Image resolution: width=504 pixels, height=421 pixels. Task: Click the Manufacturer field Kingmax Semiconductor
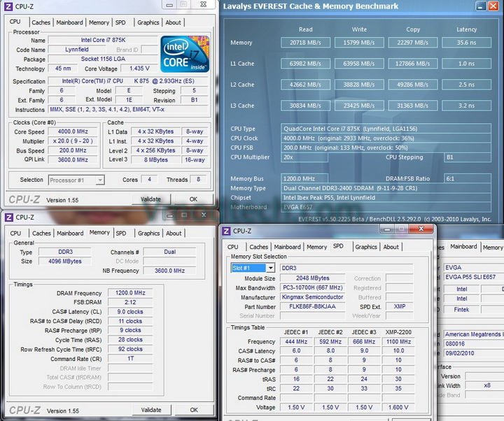coord(312,297)
